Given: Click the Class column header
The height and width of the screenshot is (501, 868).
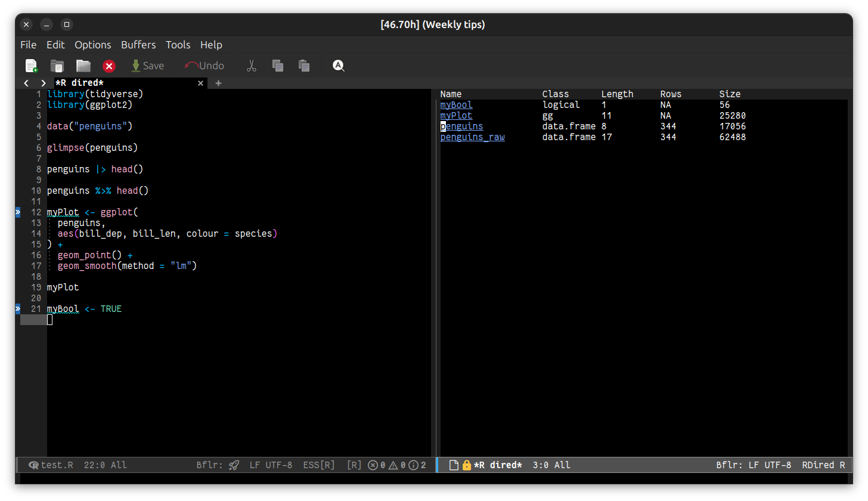Looking at the screenshot, I should (556, 94).
